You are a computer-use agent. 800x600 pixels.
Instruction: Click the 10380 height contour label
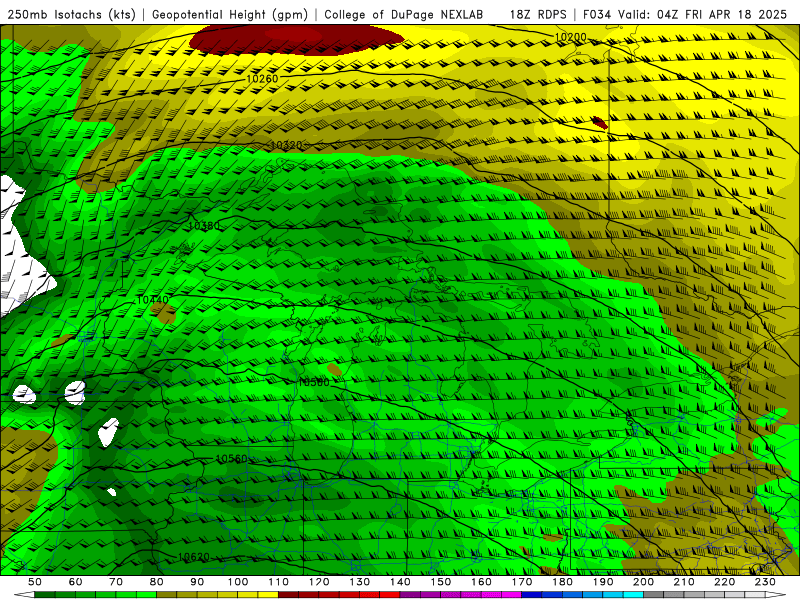(x=204, y=226)
